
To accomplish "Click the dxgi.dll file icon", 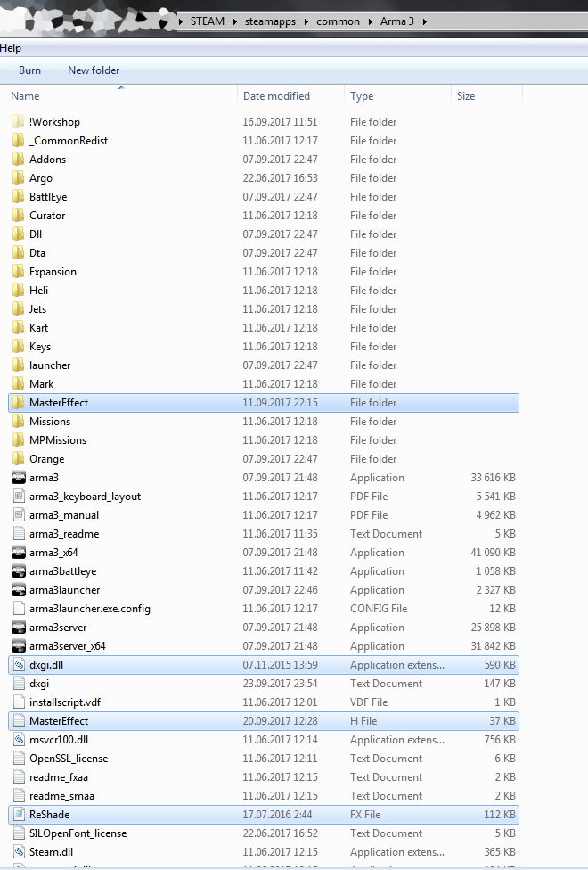I will tap(19, 665).
